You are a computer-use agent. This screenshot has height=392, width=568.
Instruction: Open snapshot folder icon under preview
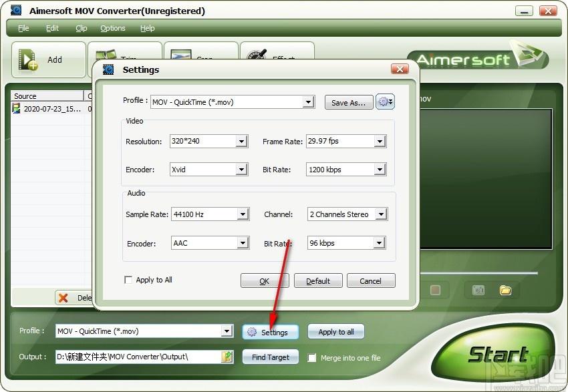coord(505,290)
